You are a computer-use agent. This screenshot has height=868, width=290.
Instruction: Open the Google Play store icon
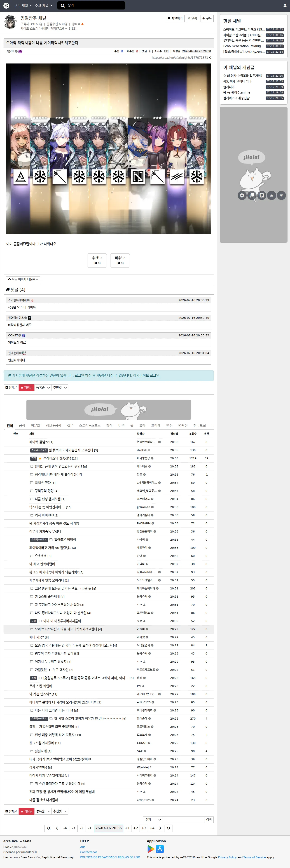(151, 849)
